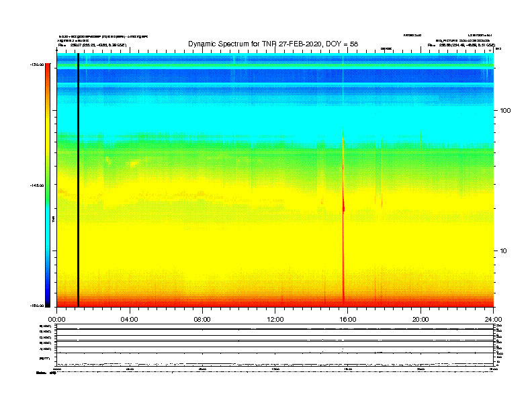This screenshot has width=532, height=411.
Task: Click the 100 frequency axis label on the right
Action: click(505, 111)
